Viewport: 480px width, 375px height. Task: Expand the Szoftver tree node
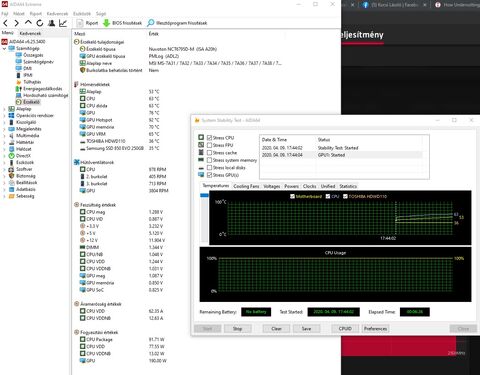[x=4, y=169]
